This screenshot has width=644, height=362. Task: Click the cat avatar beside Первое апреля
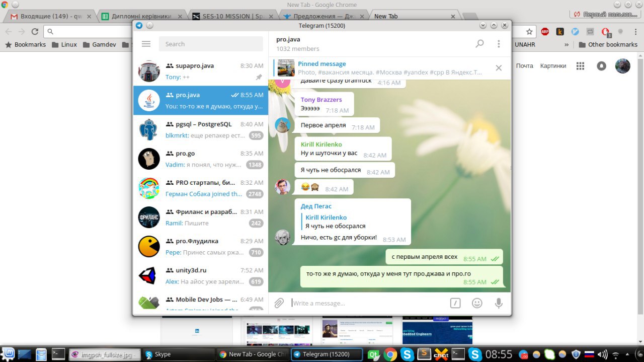coord(283,125)
